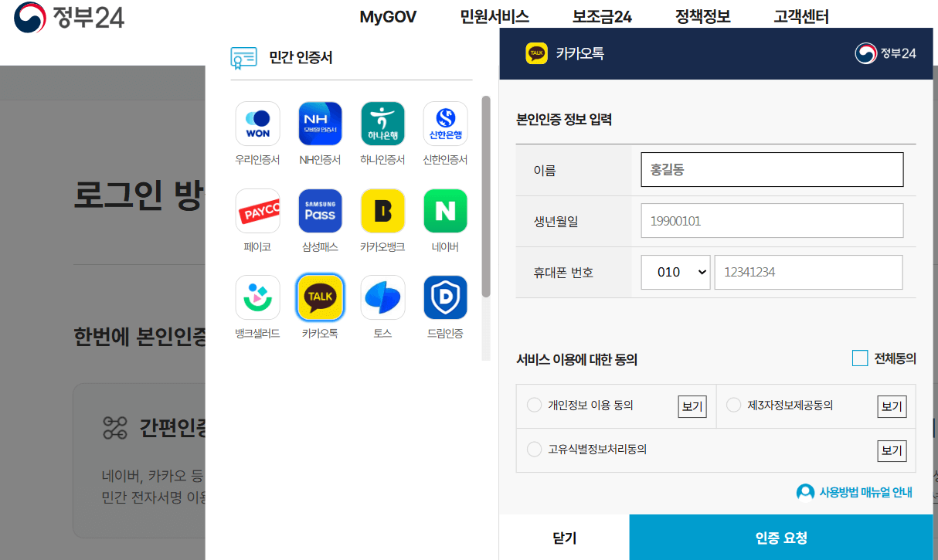
Task: Click the 민간 인증서 heading text
Action: [301, 57]
